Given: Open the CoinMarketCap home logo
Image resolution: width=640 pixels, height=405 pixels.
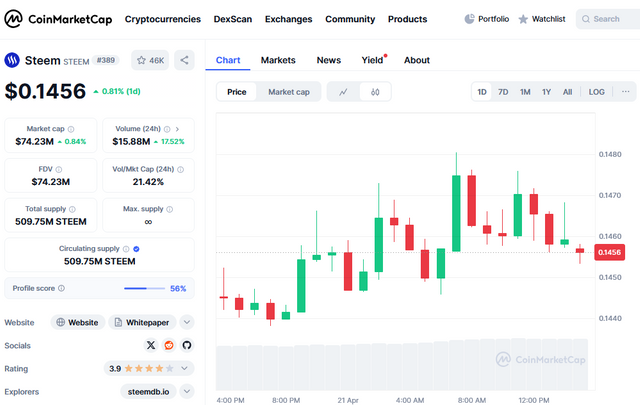Looking at the screenshot, I should click(x=58, y=19).
